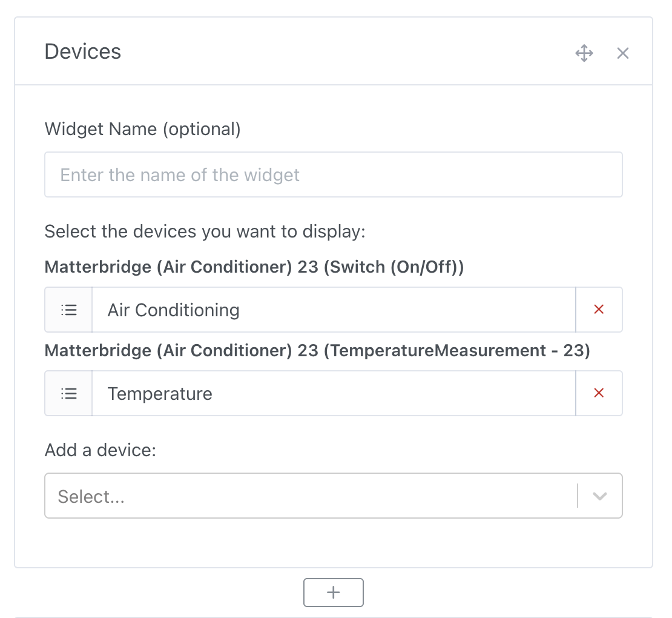Open device choices via the dropdown arrow

(x=600, y=496)
